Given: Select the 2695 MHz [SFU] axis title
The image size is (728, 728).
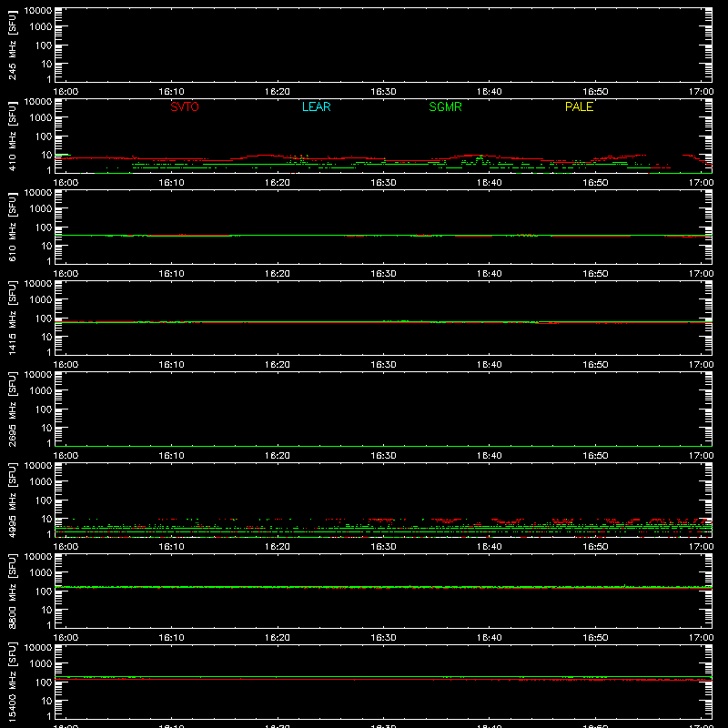Looking at the screenshot, I should pos(12,409).
